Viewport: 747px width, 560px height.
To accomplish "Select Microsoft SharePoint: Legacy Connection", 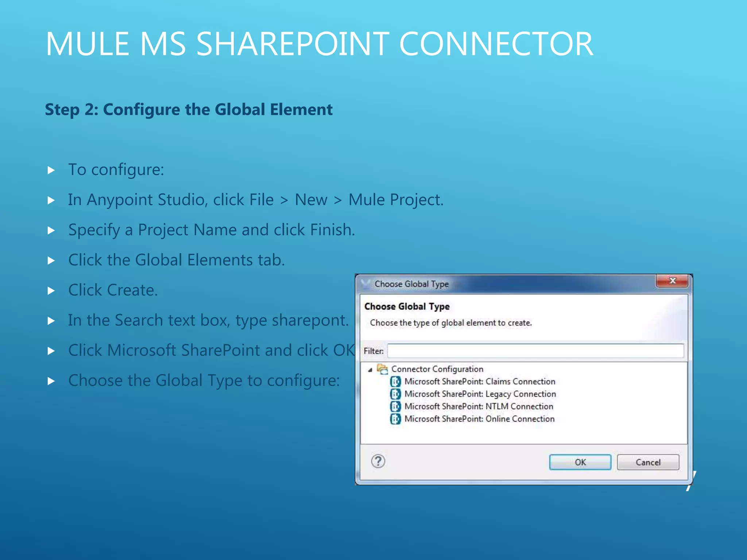I will (480, 394).
